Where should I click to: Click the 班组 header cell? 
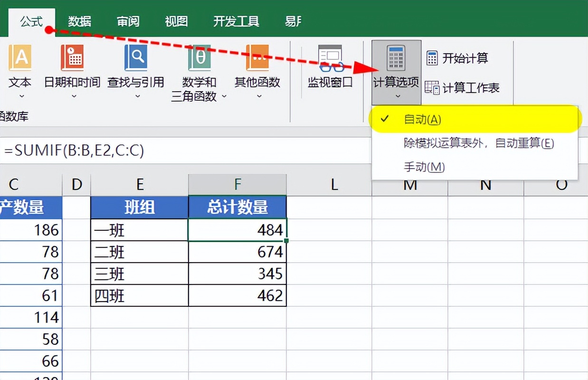(x=140, y=208)
